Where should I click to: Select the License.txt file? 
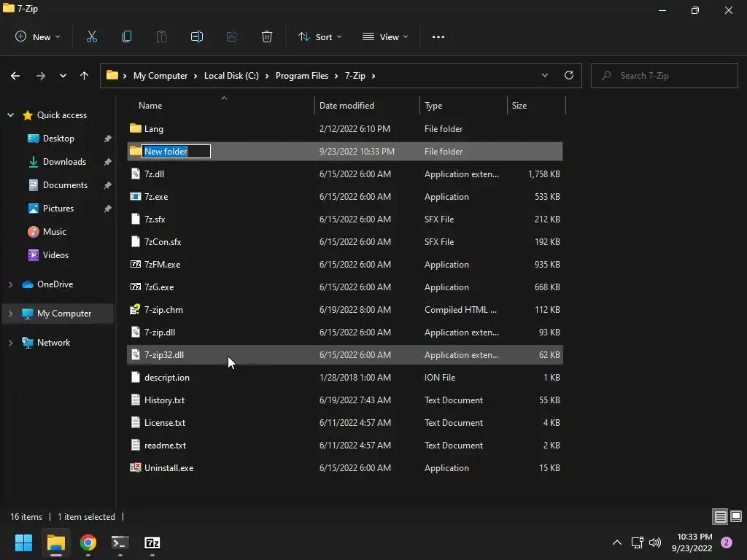(x=345, y=422)
